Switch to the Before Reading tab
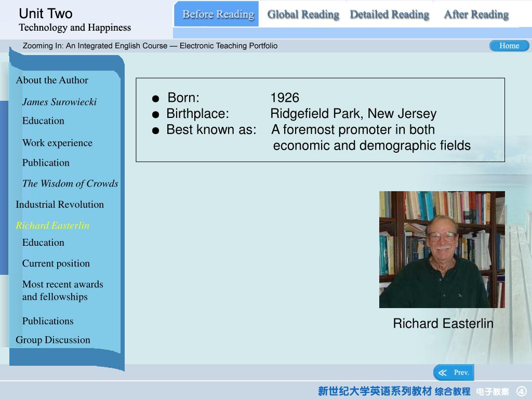Screen dimensions: 532x399 (217, 14)
